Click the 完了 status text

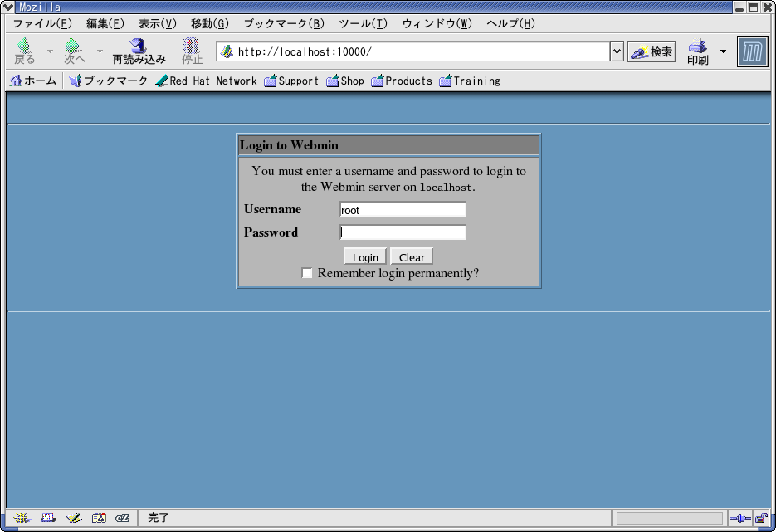[158, 518]
